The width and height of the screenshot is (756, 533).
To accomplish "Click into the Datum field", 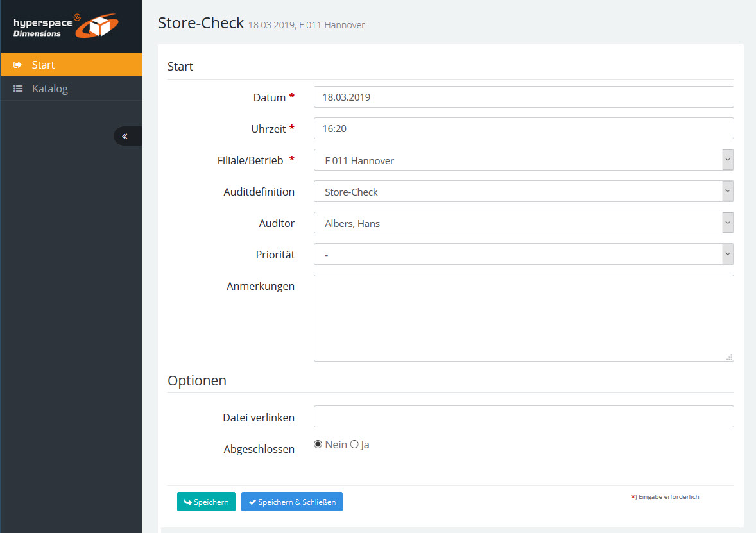I will coord(523,97).
